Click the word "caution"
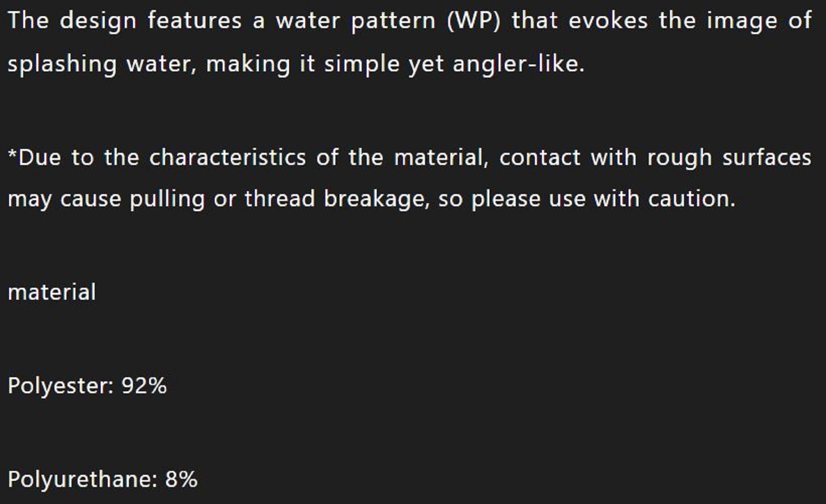Image resolution: width=826 pixels, height=504 pixels. point(691,199)
